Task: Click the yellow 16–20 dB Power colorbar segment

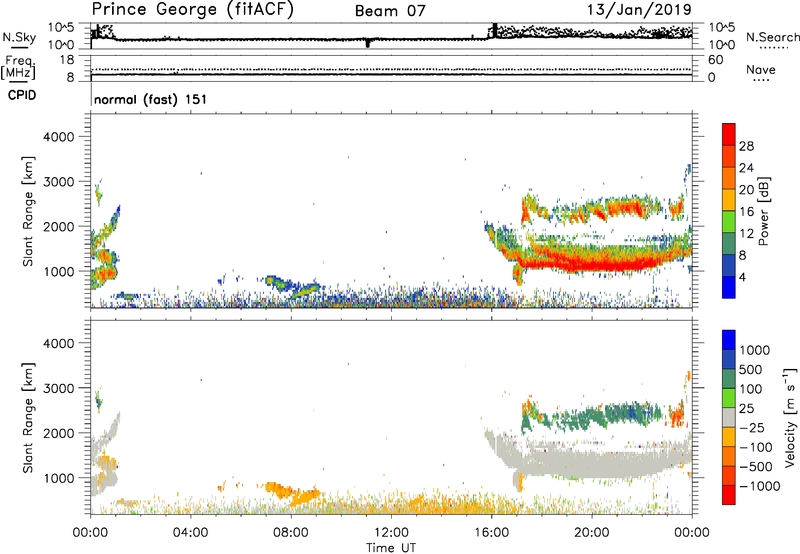Action: coord(729,200)
